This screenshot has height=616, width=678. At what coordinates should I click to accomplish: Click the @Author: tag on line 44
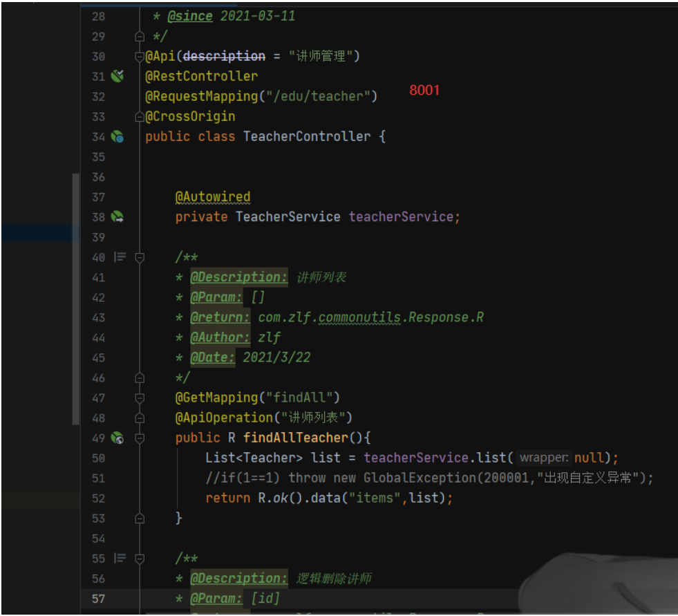pyautogui.click(x=220, y=337)
